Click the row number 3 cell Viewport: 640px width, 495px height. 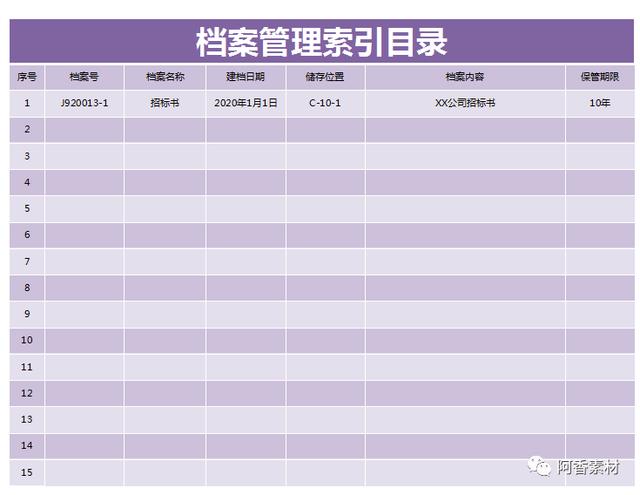[x=27, y=156]
